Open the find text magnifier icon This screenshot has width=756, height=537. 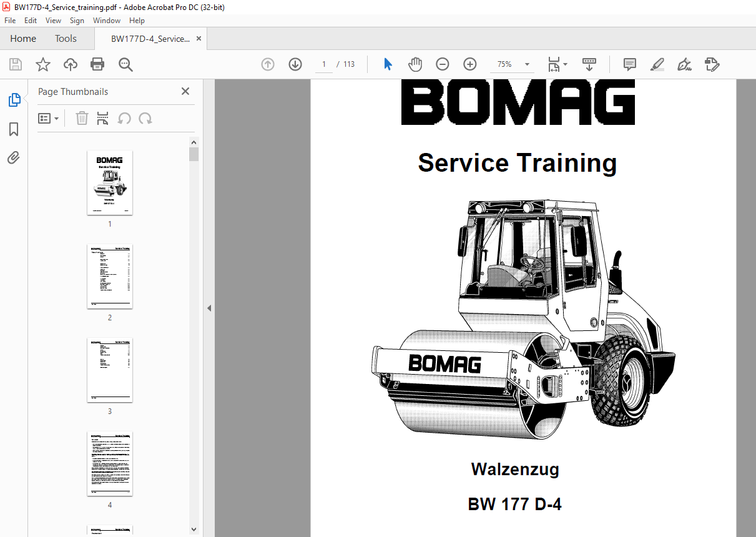click(125, 64)
